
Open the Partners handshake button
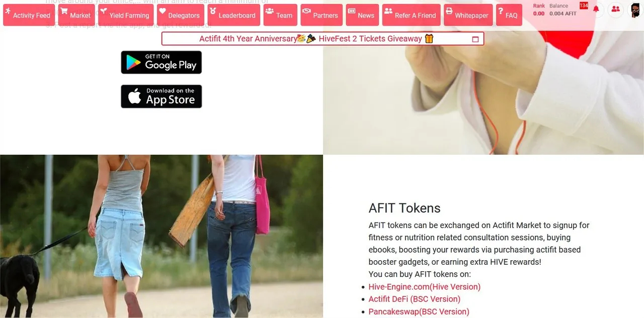[321, 15]
